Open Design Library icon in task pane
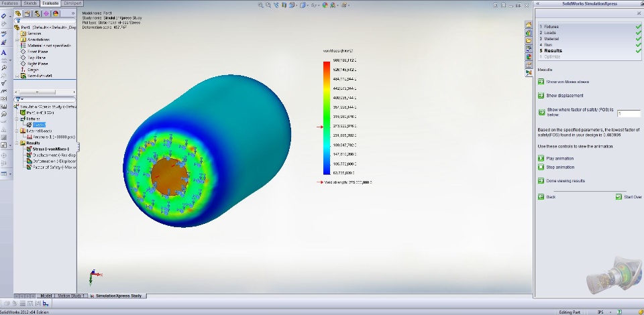 point(529,33)
